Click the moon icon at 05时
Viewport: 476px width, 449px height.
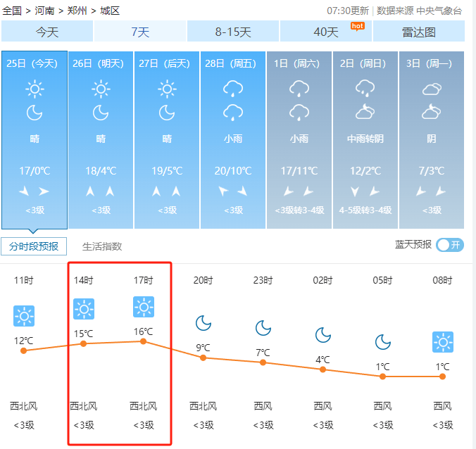pyautogui.click(x=383, y=342)
